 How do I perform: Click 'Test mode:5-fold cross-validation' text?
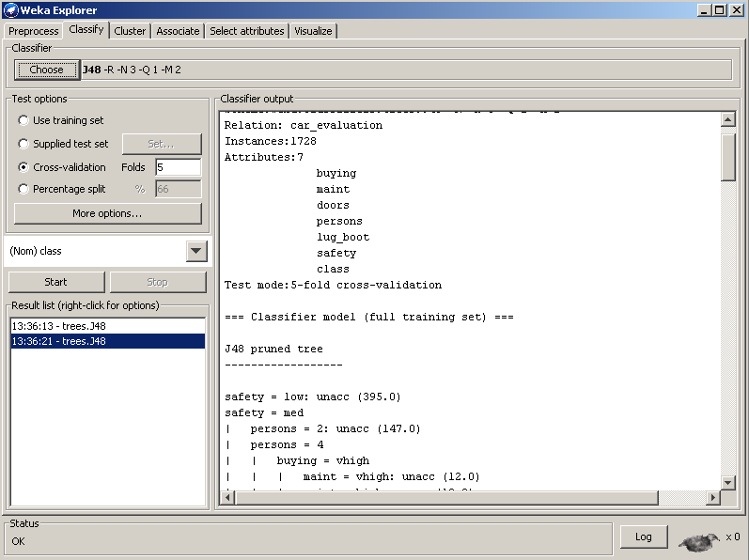(333, 285)
